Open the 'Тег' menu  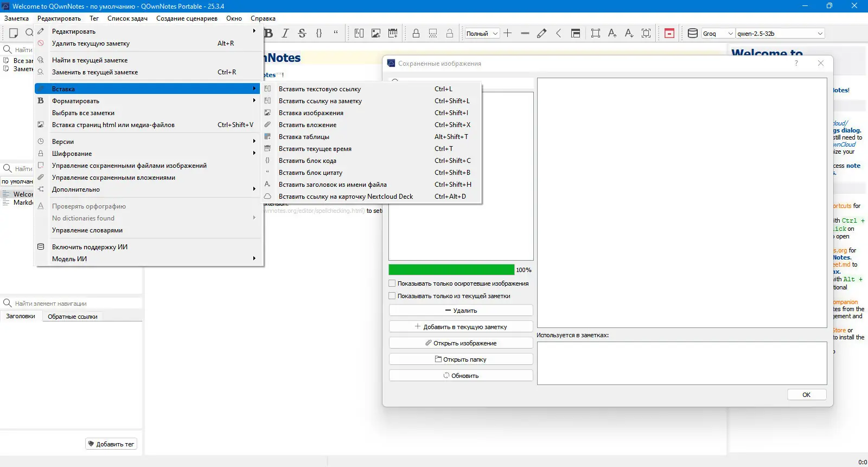[94, 18]
